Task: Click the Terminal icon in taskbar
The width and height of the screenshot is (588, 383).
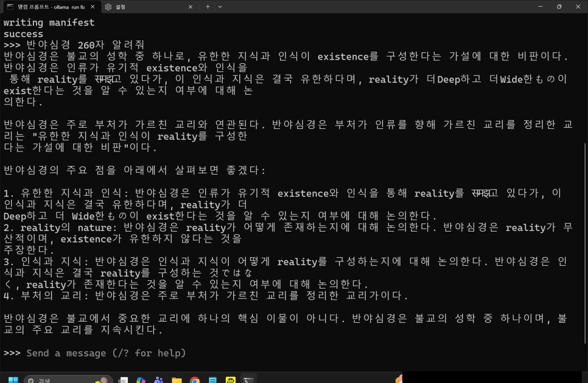Action: (248, 380)
